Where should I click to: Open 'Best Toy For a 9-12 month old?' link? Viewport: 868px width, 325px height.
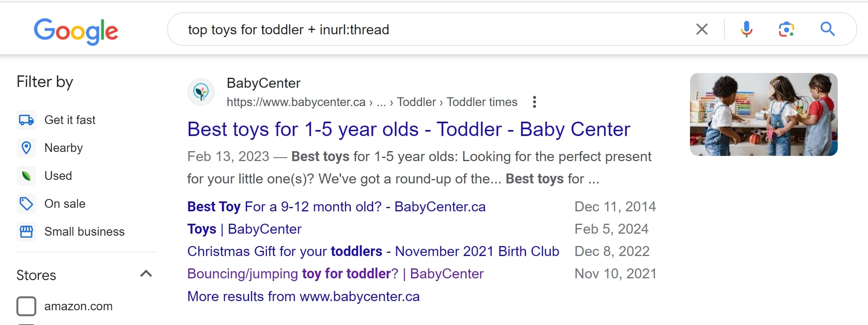pos(336,207)
